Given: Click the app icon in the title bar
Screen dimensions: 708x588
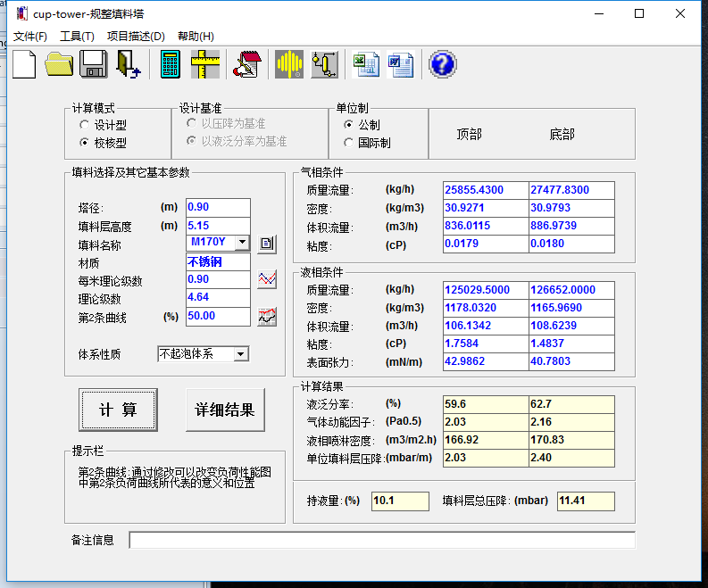Looking at the screenshot, I should coord(21,13).
